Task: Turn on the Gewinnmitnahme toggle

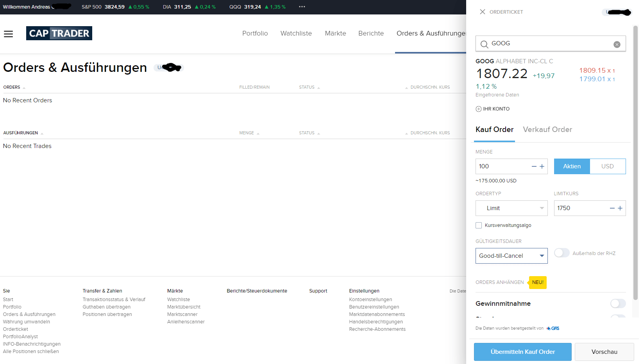Action: click(x=618, y=303)
